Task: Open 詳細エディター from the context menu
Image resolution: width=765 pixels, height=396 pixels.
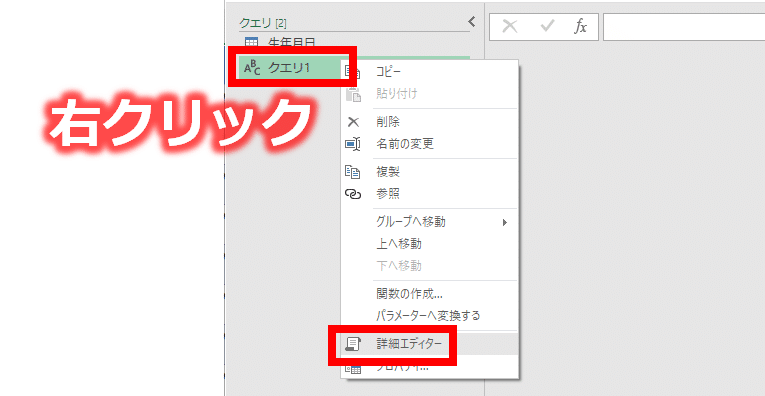Action: coord(408,344)
